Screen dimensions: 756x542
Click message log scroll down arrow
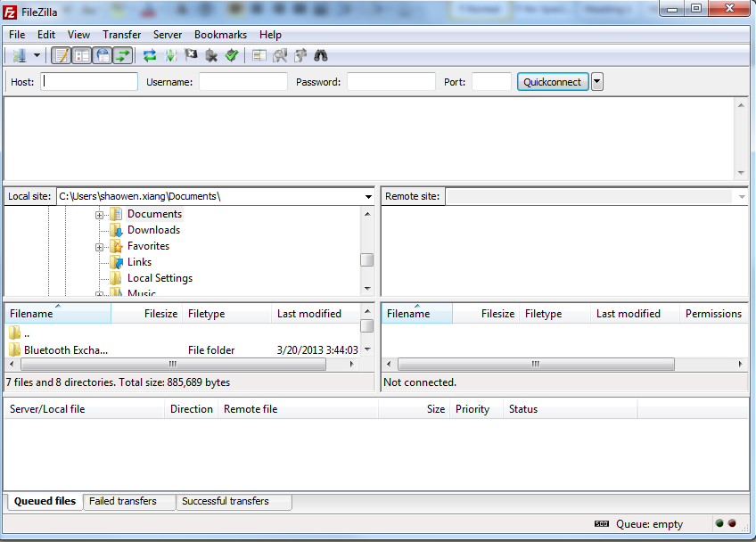[x=741, y=173]
